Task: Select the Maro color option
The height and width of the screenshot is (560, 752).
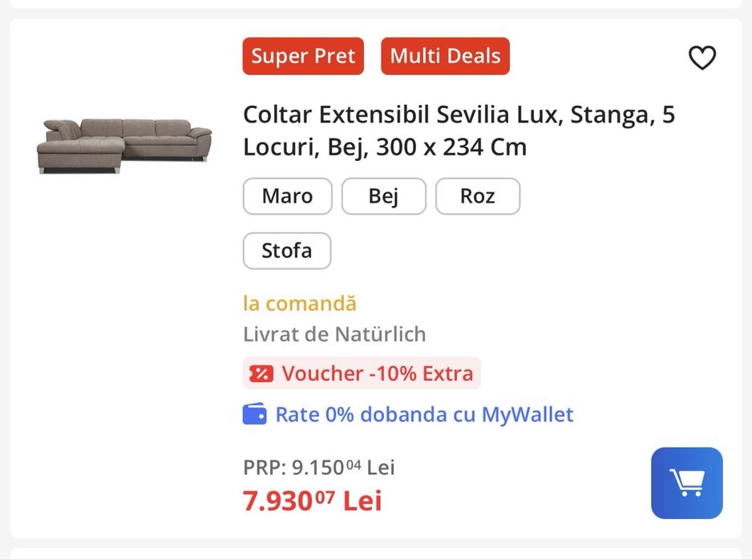Action: point(287,196)
